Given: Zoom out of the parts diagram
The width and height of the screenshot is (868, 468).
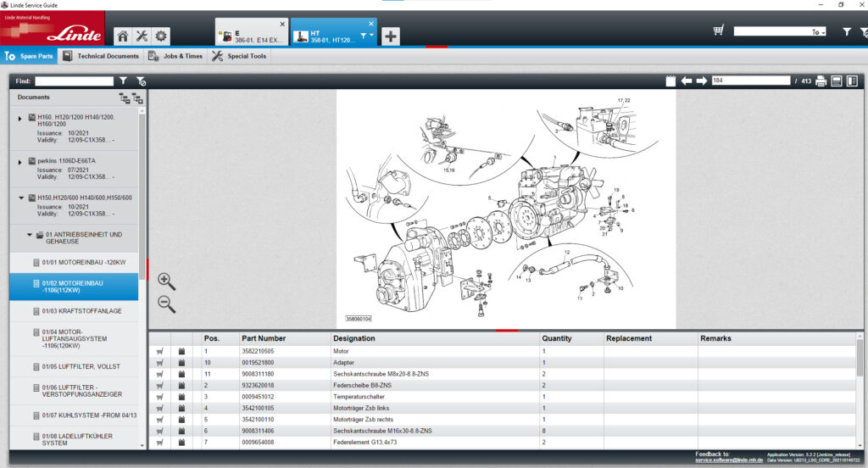Looking at the screenshot, I should (167, 304).
